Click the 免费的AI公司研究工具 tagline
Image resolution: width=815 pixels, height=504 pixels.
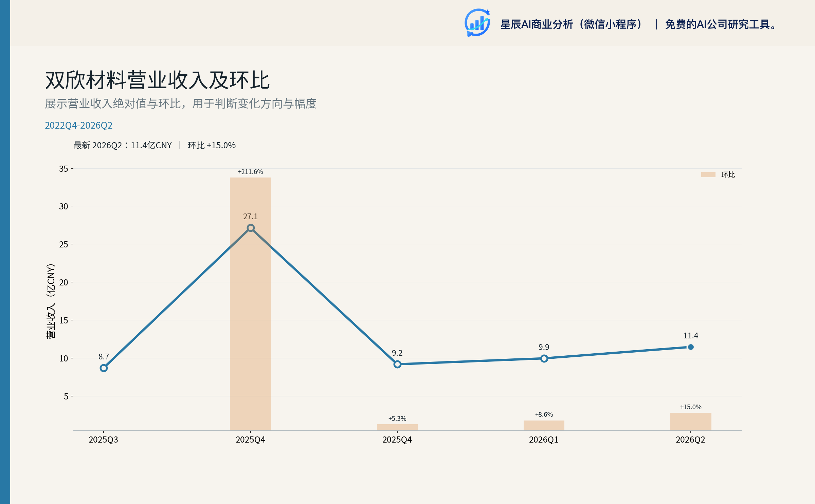coord(720,24)
